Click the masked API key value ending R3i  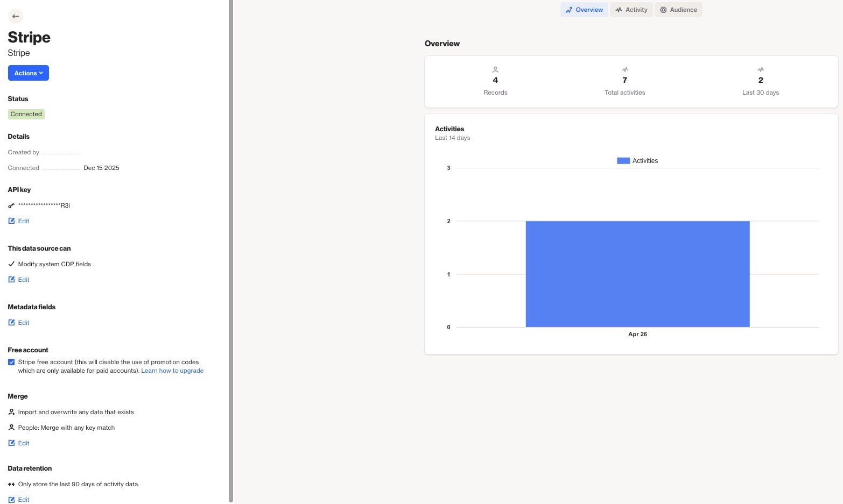coord(44,205)
